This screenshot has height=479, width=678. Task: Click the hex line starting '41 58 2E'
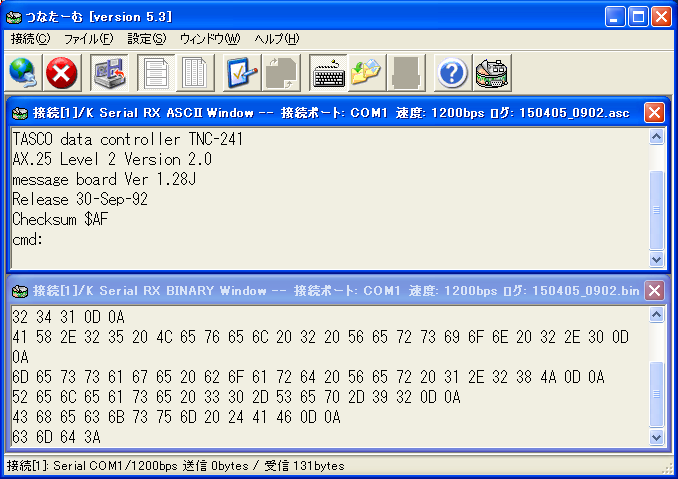coord(320,337)
